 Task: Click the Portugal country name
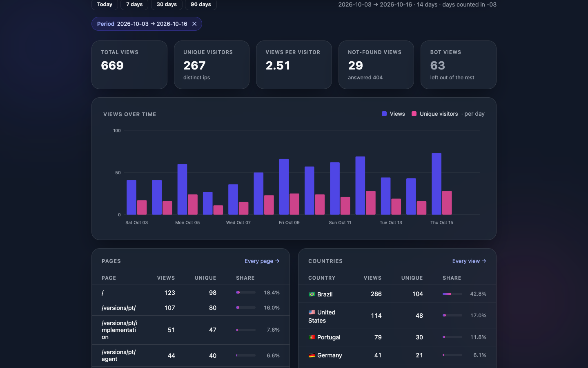tap(329, 337)
